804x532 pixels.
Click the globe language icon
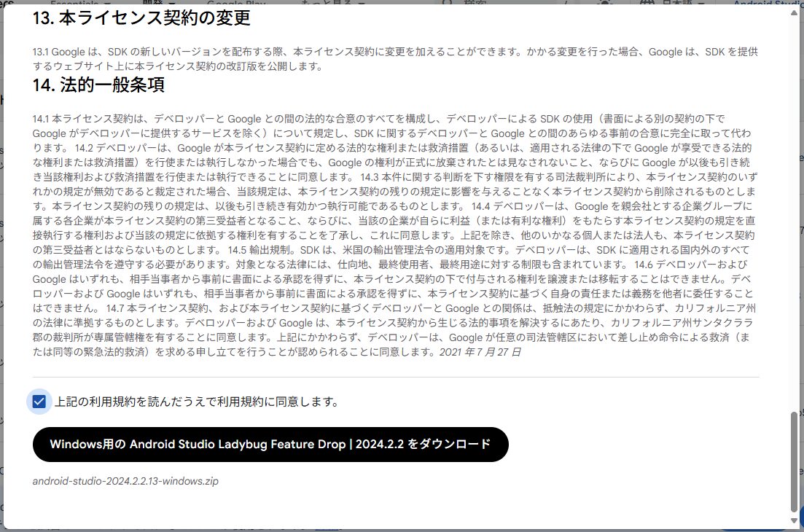[x=646, y=3]
